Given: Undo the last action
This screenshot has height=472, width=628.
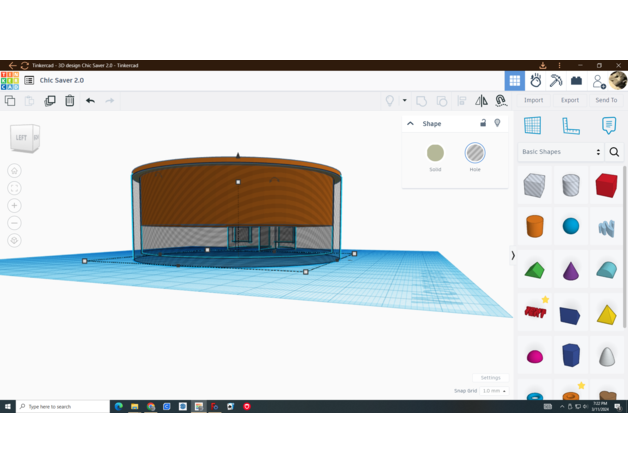Looking at the screenshot, I should 90,101.
